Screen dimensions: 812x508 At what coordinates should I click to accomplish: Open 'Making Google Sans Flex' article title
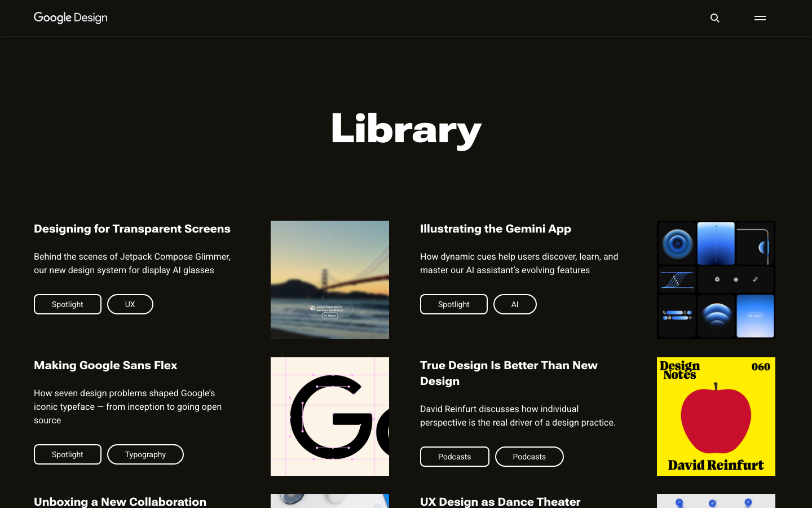(x=105, y=365)
